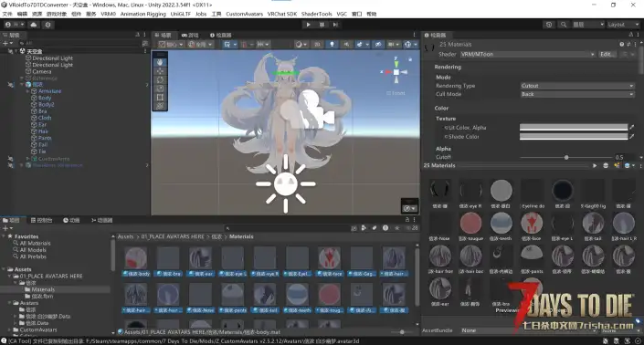644x345 pixels.
Task: Open the Rendering Type dropdown set to Cutout
Action: 577,86
